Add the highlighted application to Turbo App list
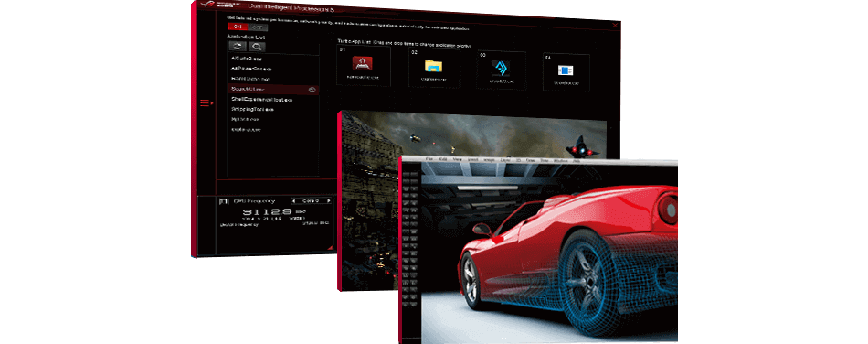 point(312,89)
